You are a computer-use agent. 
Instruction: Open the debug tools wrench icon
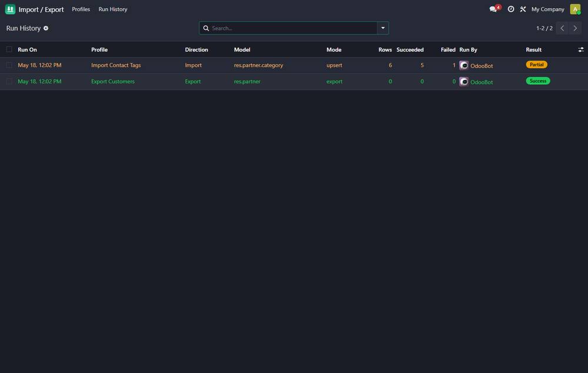523,9
